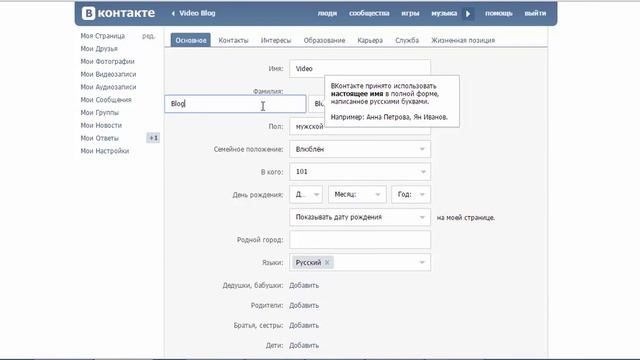Open the сообщества header link

369,13
